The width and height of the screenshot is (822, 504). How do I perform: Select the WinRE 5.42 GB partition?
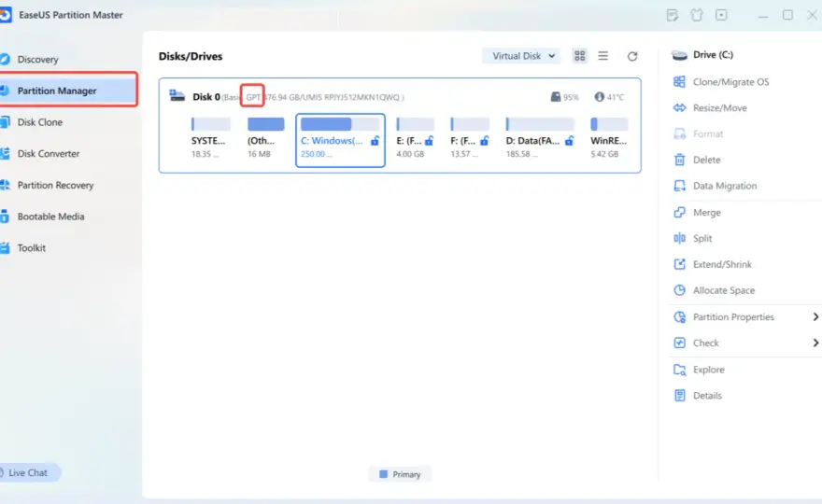click(609, 138)
